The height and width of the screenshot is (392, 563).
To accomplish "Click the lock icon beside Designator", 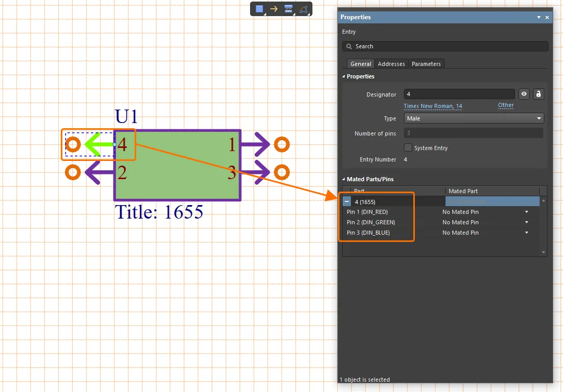I will click(x=539, y=94).
